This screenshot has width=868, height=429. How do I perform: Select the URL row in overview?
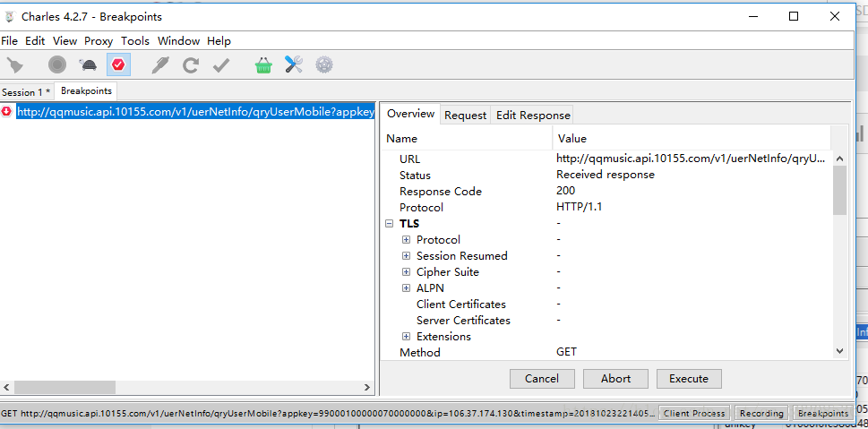click(x=607, y=159)
